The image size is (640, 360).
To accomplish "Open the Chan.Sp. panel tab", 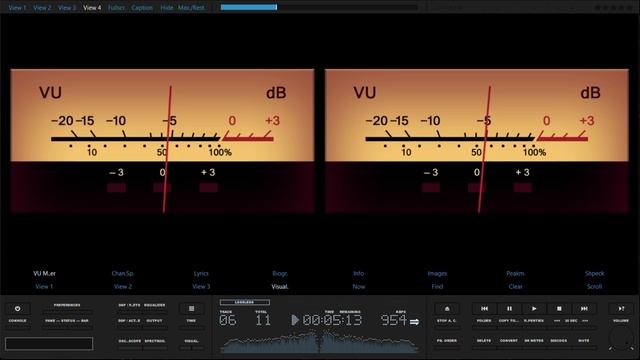I will click(x=122, y=273).
